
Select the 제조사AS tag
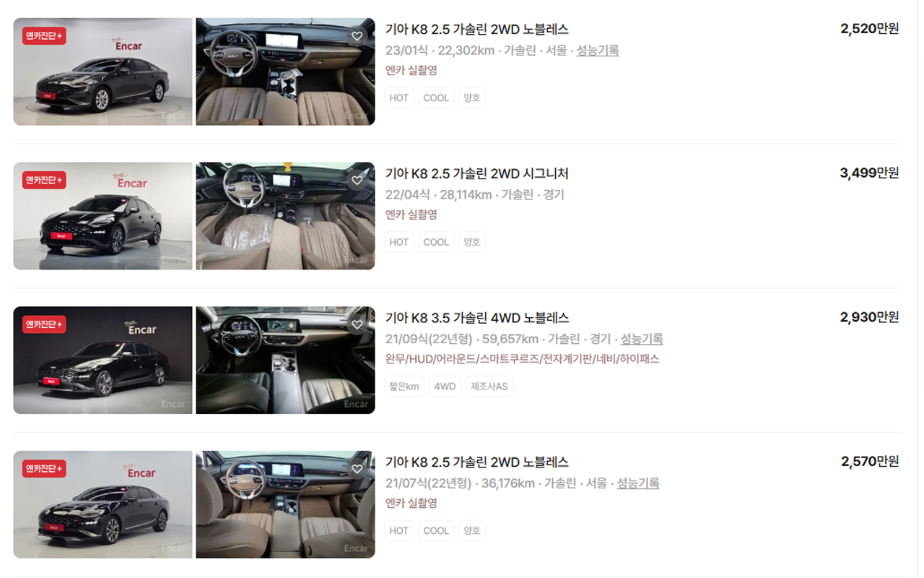click(489, 387)
